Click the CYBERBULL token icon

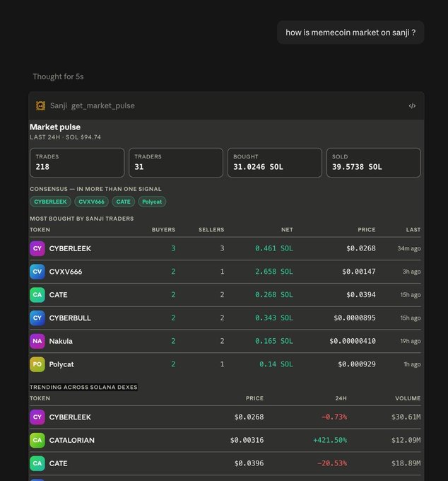tap(37, 318)
